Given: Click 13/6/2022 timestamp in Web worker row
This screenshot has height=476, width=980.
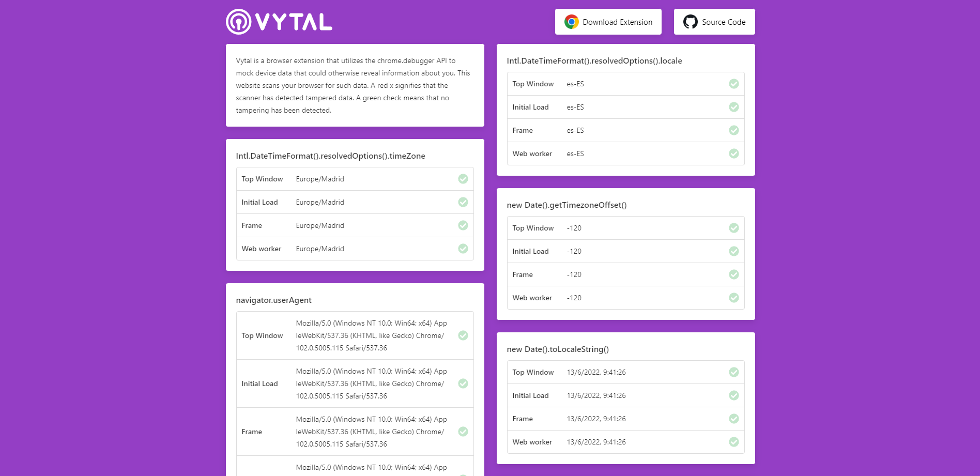Looking at the screenshot, I should point(596,442).
